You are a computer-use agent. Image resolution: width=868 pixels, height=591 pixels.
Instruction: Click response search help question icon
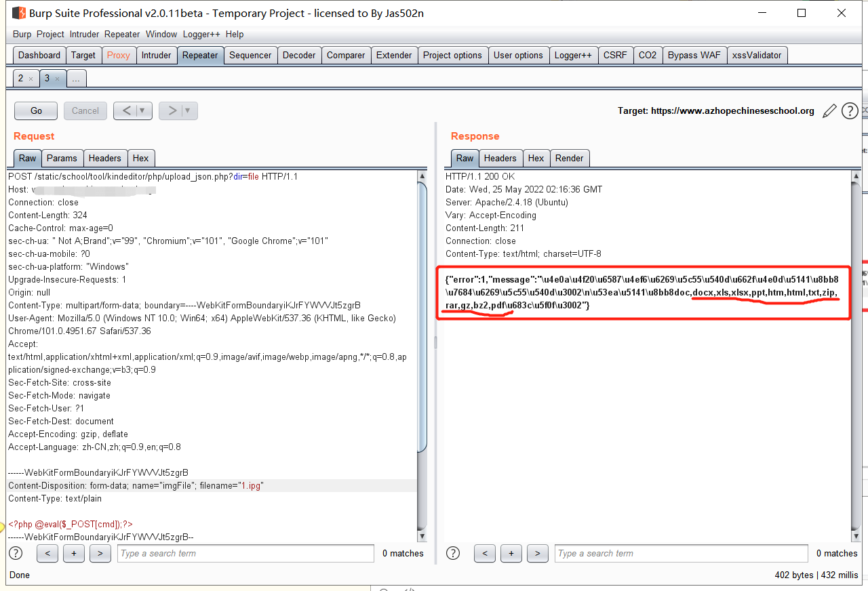(453, 553)
